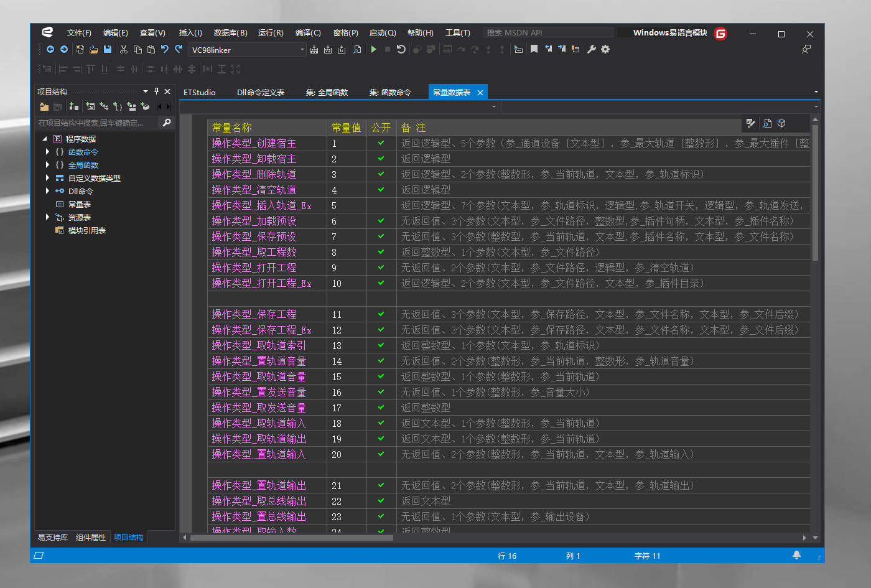Viewport: 871px width, 588px height.
Task: Expand the 自定义数据类型 tree node
Action: click(x=47, y=178)
